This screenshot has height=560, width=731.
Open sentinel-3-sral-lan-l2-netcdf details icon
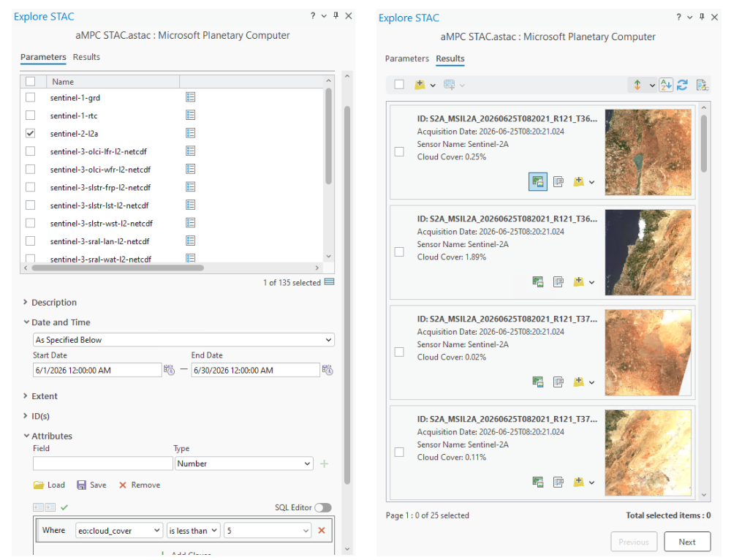coord(190,241)
